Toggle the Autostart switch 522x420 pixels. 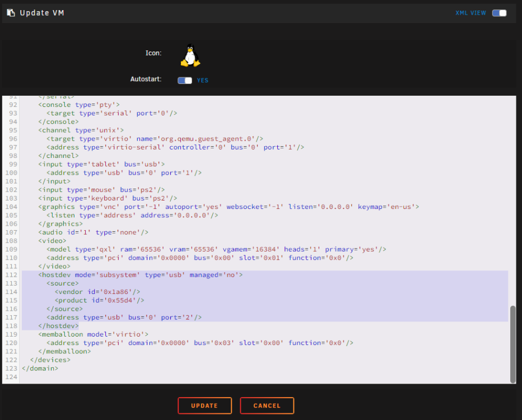coord(185,81)
